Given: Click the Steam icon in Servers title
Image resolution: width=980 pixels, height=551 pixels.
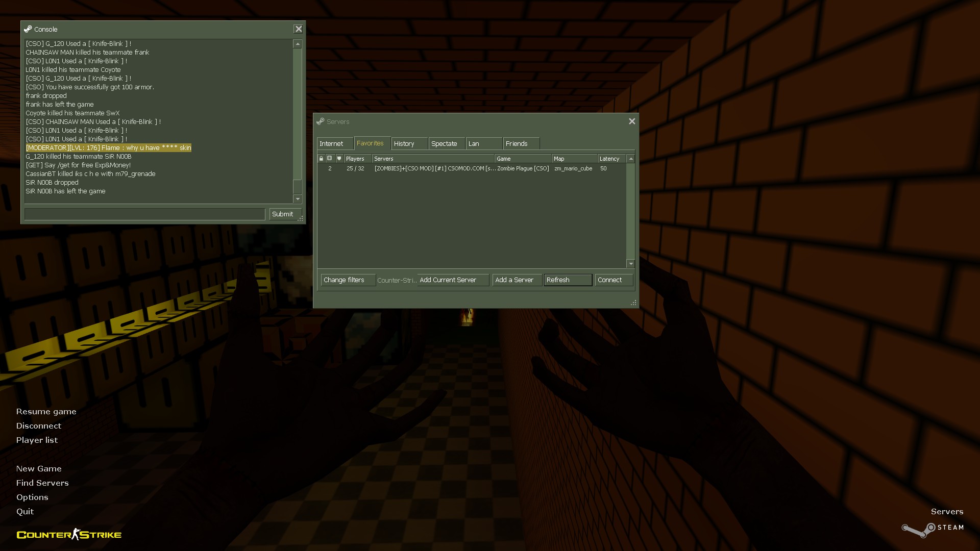Looking at the screenshot, I should click(320, 121).
